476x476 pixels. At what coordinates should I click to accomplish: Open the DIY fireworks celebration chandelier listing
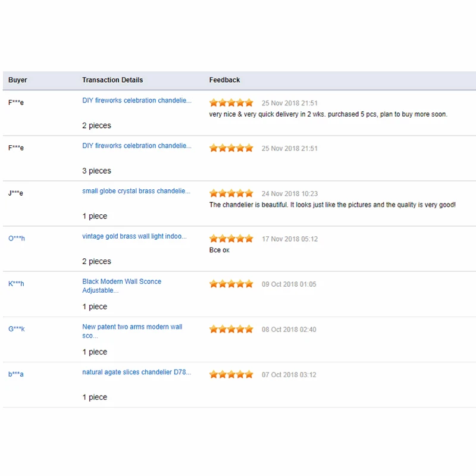(136, 101)
